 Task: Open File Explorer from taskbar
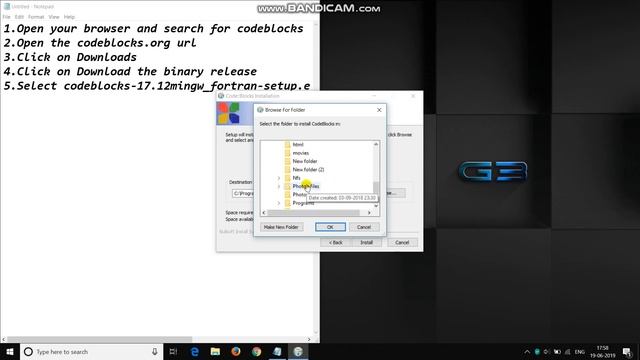[x=215, y=351]
